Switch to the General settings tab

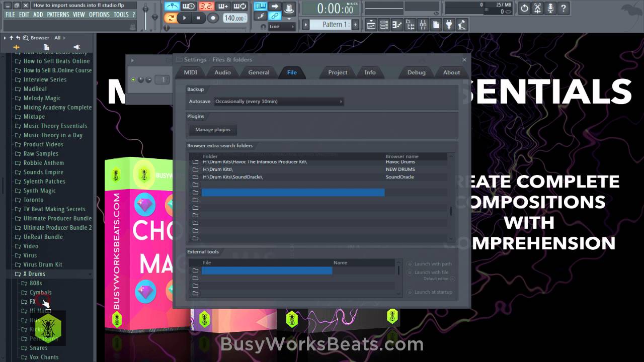coord(259,72)
